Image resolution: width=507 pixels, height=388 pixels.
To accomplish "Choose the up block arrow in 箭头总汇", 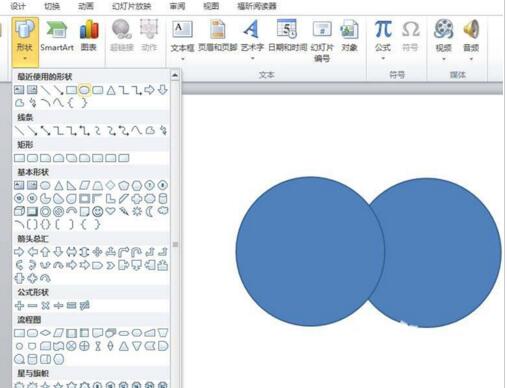I will [x=45, y=252].
